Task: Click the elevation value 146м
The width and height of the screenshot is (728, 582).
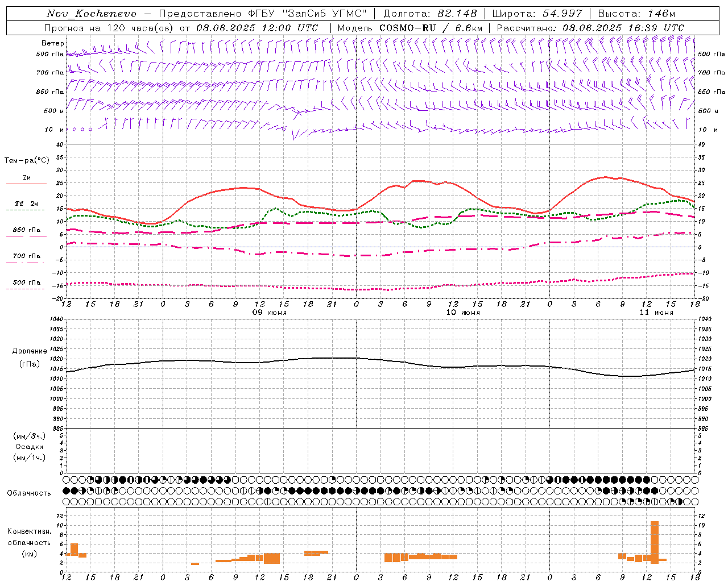Action: 661,14
